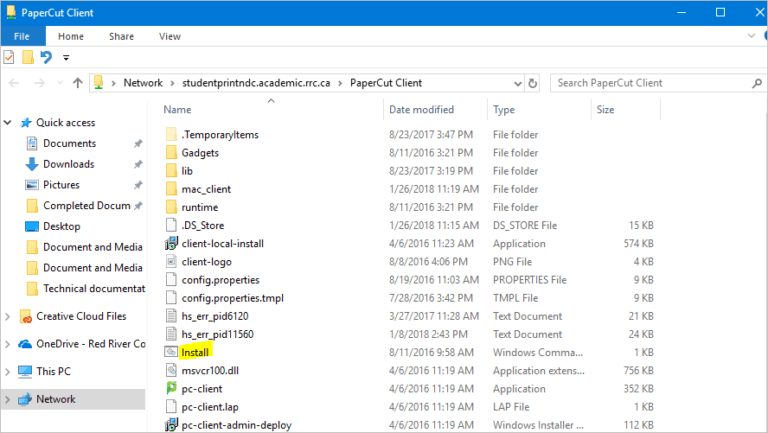Click the Up arrow navigation button

(x=77, y=83)
